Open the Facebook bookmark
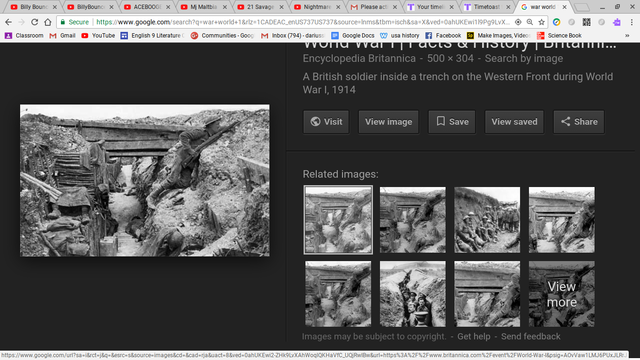This screenshot has height=360, width=640. pyautogui.click(x=443, y=36)
